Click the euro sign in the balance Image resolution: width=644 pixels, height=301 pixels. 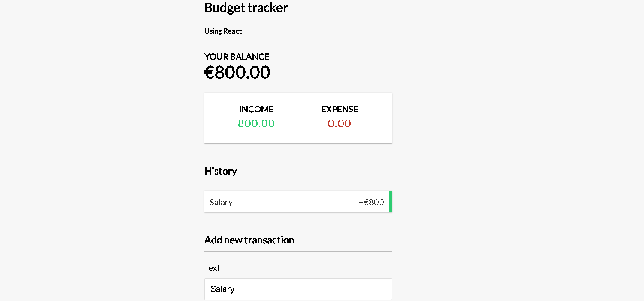pyautogui.click(x=209, y=72)
